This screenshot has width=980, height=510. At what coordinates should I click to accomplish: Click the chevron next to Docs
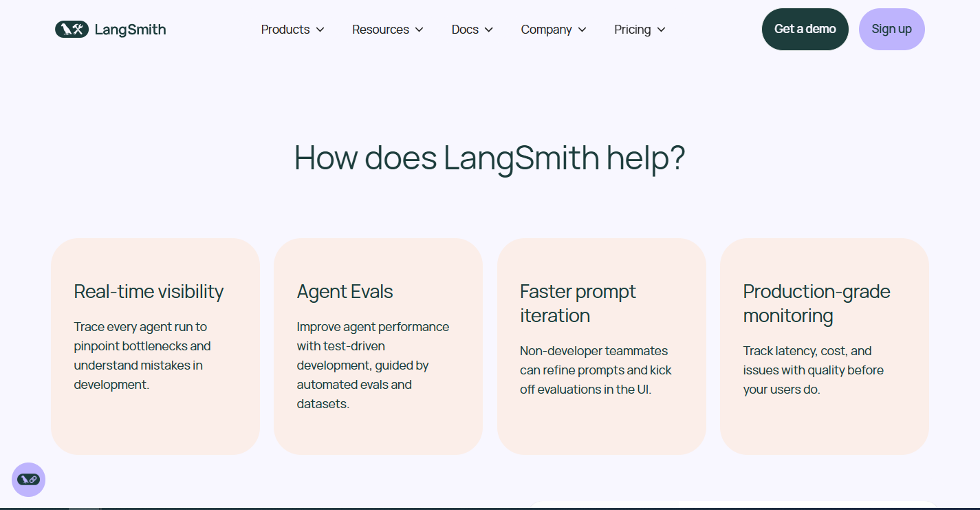click(x=489, y=30)
